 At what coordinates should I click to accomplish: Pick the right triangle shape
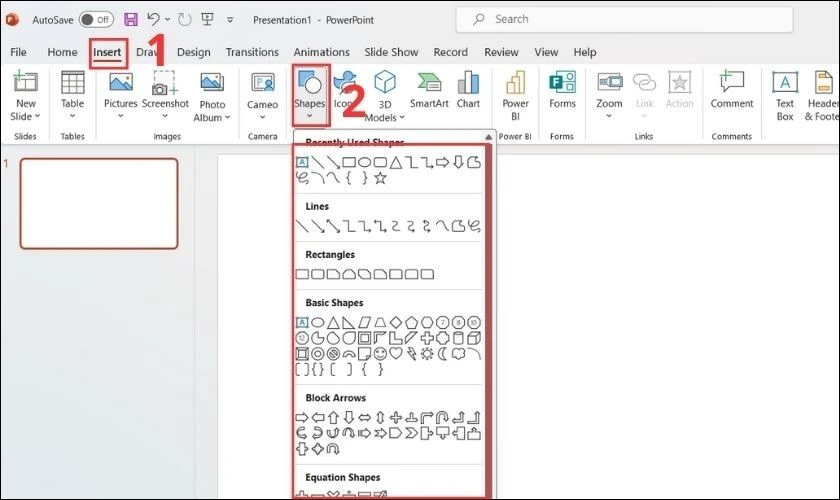coord(349,322)
